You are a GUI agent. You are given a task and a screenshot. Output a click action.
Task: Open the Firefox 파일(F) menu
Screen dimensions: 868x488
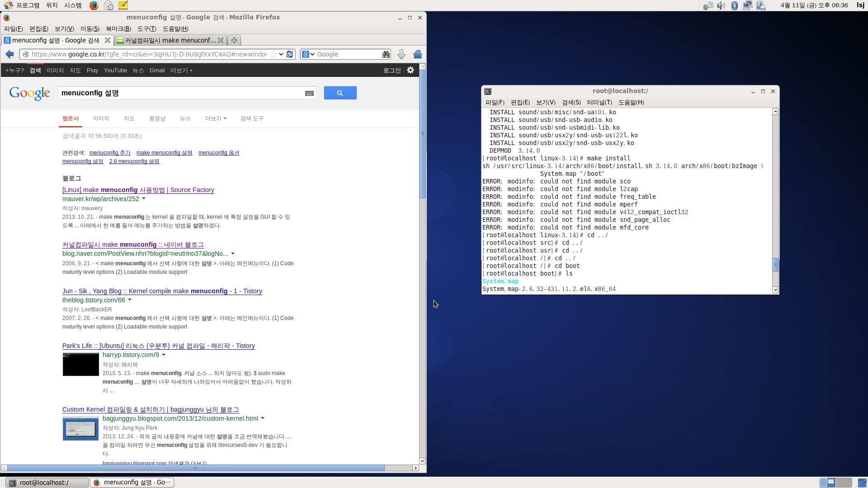[13, 29]
